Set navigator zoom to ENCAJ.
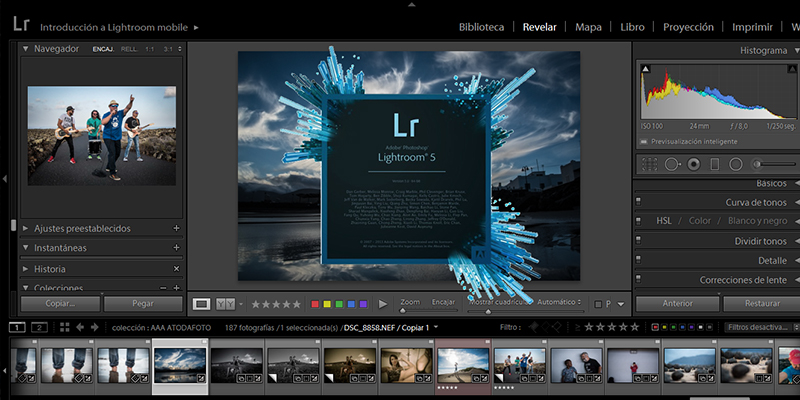This screenshot has height=400, width=800. (x=103, y=49)
